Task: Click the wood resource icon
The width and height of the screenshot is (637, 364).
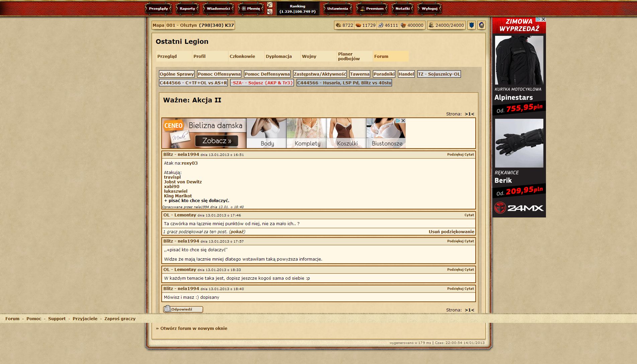Action: [x=338, y=25]
